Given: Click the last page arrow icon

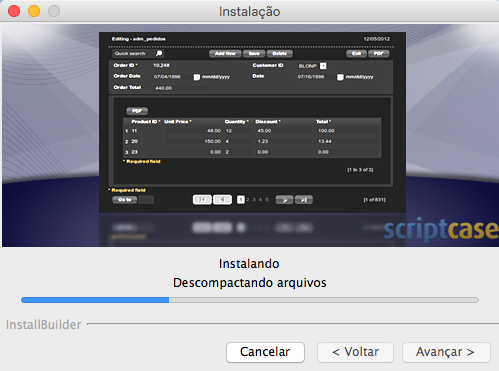Looking at the screenshot, I should [304, 200].
